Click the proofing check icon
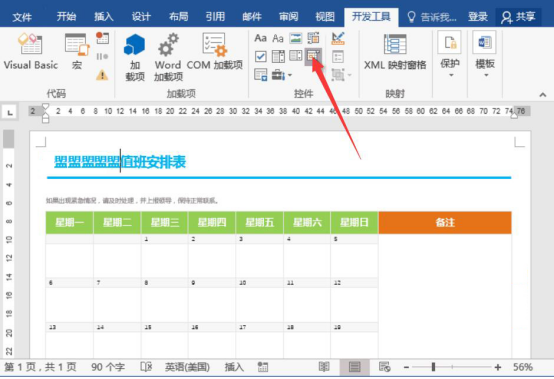Viewport: 554px width, 379px height. coord(146,367)
